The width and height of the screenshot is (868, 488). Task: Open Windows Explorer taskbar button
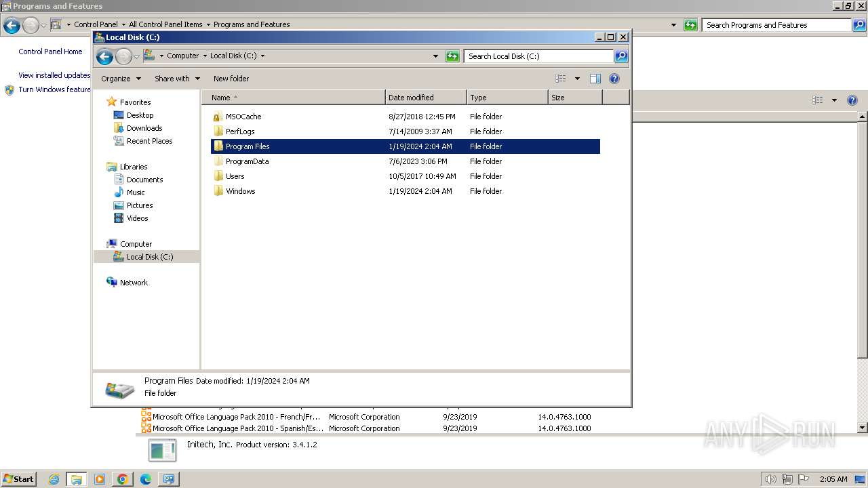tap(77, 479)
